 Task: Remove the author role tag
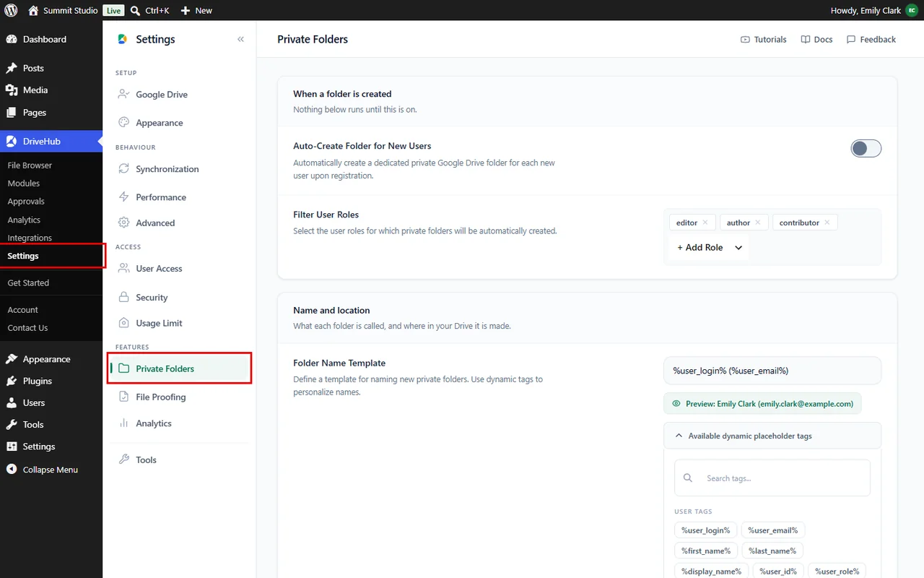click(x=758, y=223)
